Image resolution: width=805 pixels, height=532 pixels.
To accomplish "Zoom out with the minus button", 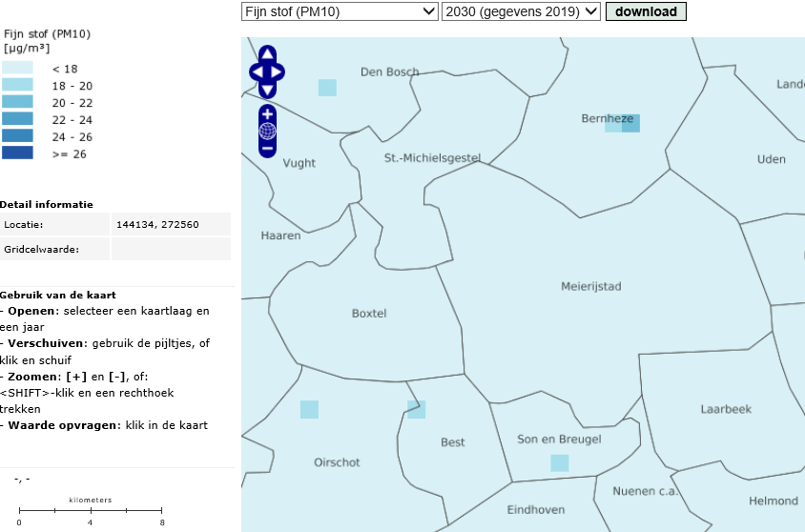I will [x=268, y=148].
